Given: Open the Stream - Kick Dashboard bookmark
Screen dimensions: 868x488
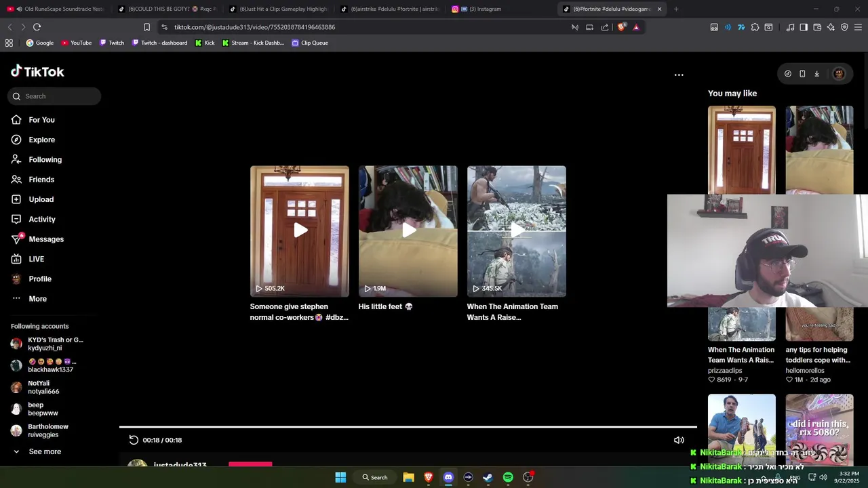Looking at the screenshot, I should tap(253, 43).
